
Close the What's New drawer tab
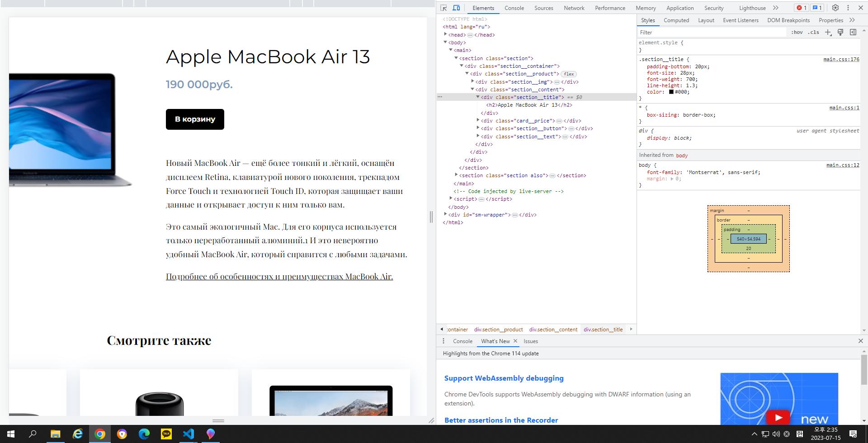click(515, 341)
